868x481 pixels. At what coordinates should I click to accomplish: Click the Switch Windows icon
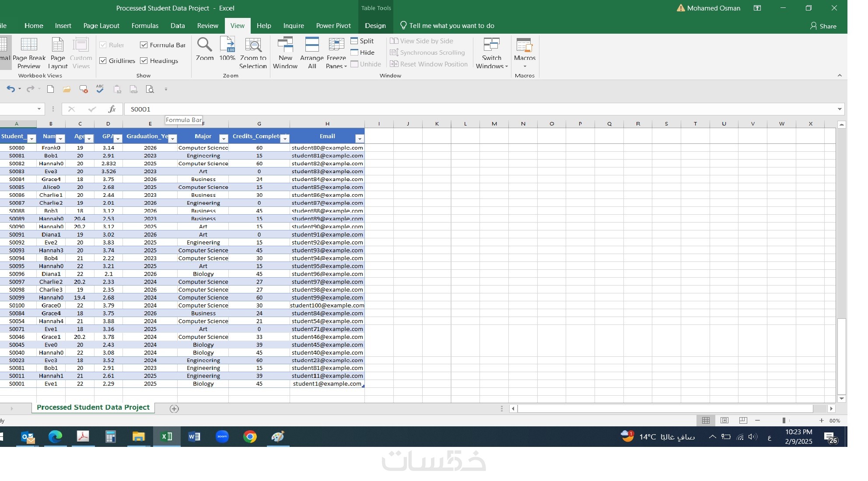[491, 45]
